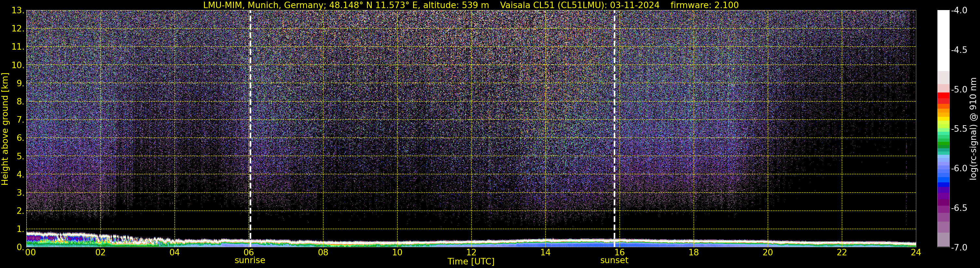Click colorbar tick label "-7.0"
Image resolution: width=980 pixels, height=268 pixels.
point(959,247)
